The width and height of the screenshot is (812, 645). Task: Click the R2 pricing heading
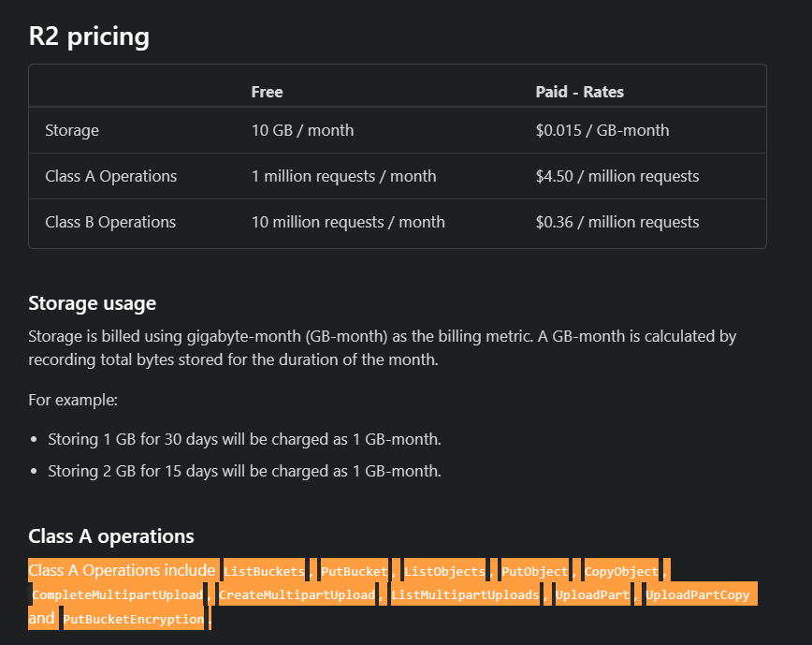(89, 37)
